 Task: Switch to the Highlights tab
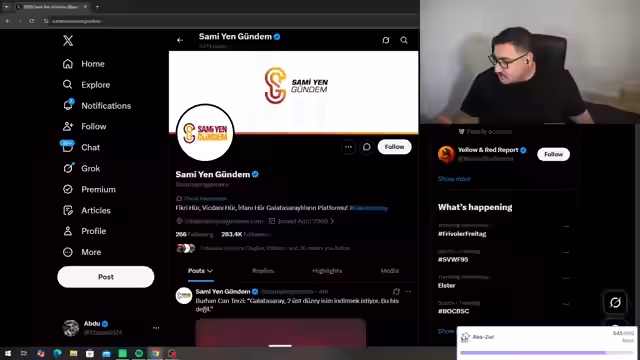(x=327, y=271)
